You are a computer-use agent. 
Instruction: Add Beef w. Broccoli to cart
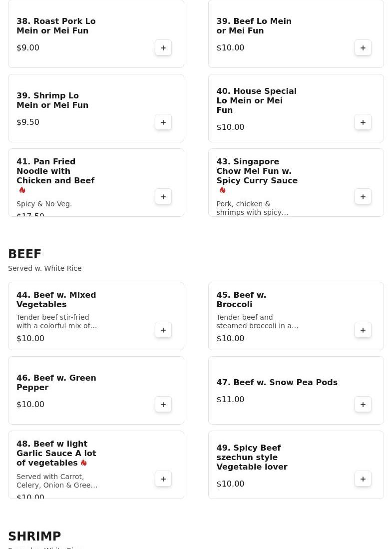363,330
